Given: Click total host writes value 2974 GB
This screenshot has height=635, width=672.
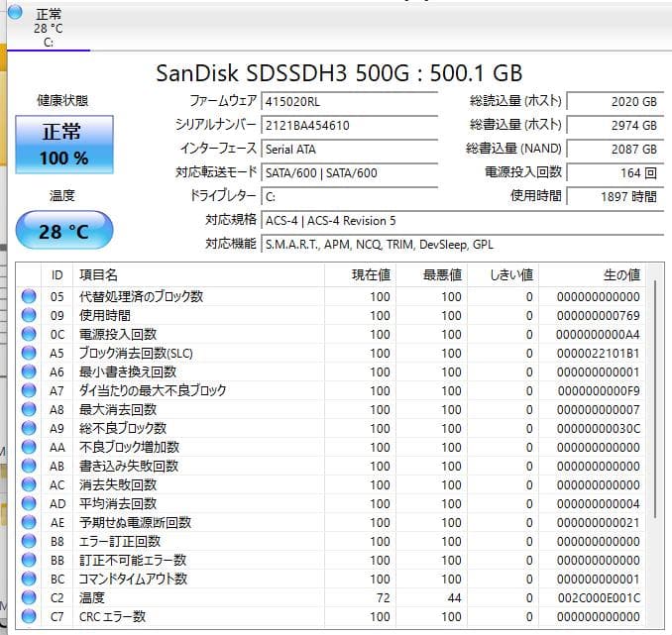Looking at the screenshot, I should [616, 126].
